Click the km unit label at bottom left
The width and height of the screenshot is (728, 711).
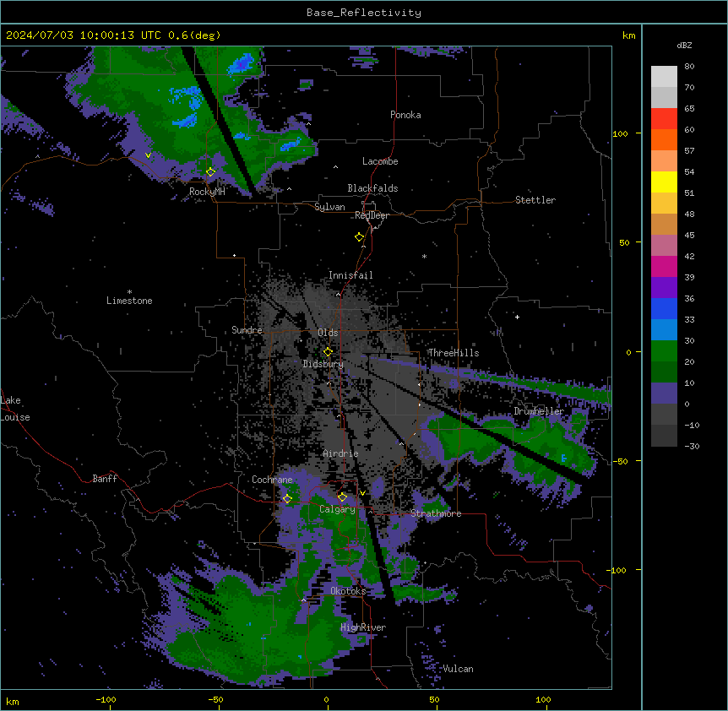pos(13,702)
